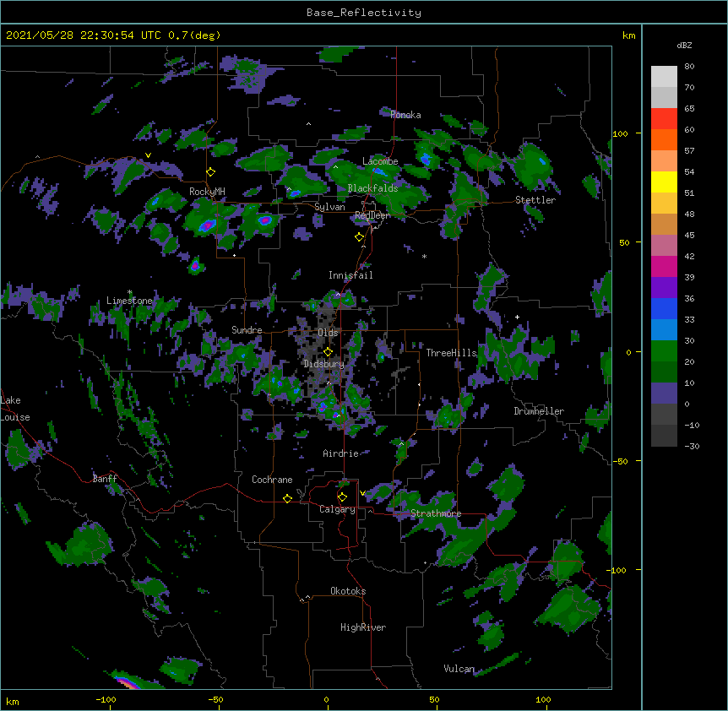Click the yellow V marker northwest of RockyMH

point(148,155)
